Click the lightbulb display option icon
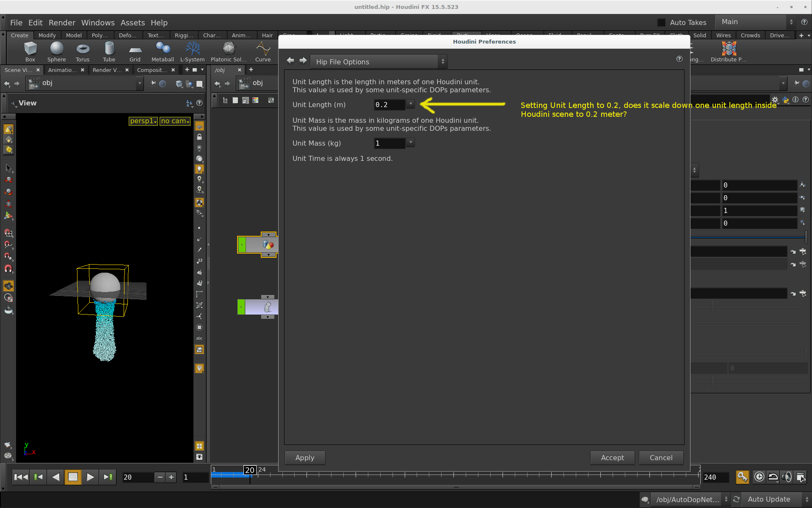812x508 pixels. (x=199, y=169)
